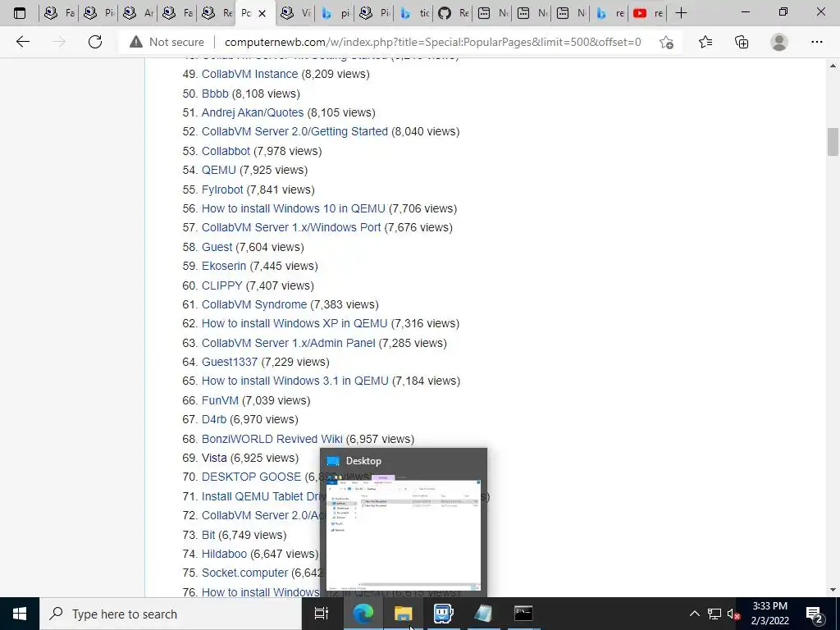Open the BonziWORLD Revived Wiki link
Screen dimensions: 840x630
tap(272, 439)
